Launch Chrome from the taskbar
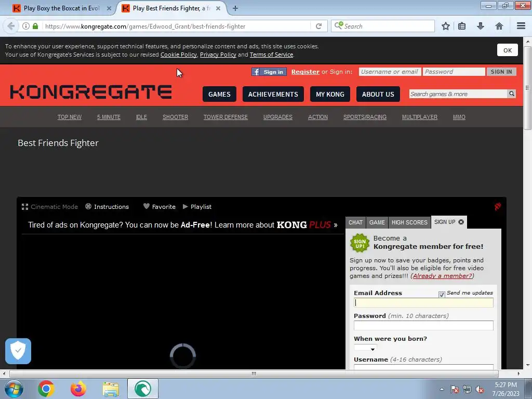Screen dimensions: 532x399 point(46,389)
